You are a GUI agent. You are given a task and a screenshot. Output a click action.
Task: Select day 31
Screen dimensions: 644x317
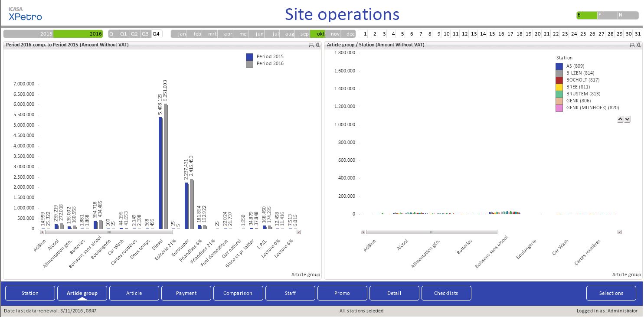coord(637,34)
